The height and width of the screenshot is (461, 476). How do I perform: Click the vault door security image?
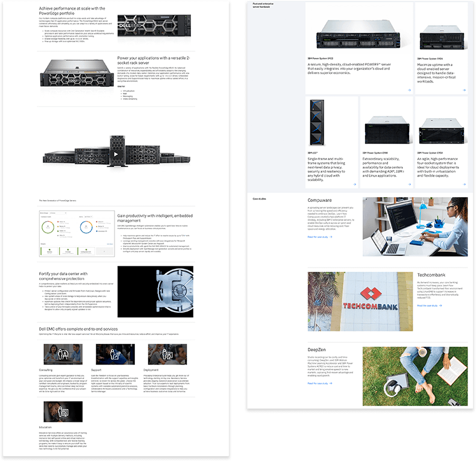(155, 292)
